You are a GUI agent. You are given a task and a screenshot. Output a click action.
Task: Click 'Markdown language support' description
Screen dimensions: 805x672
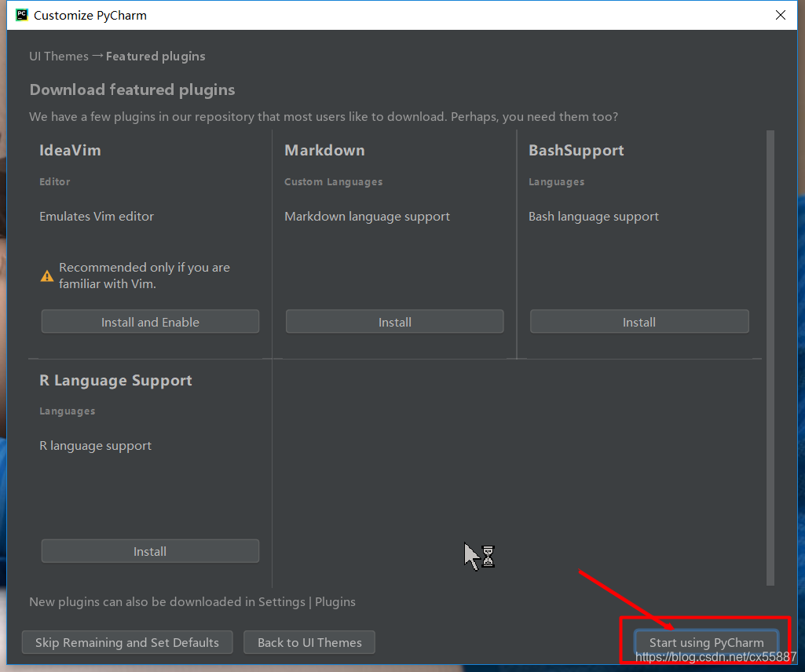tap(367, 217)
